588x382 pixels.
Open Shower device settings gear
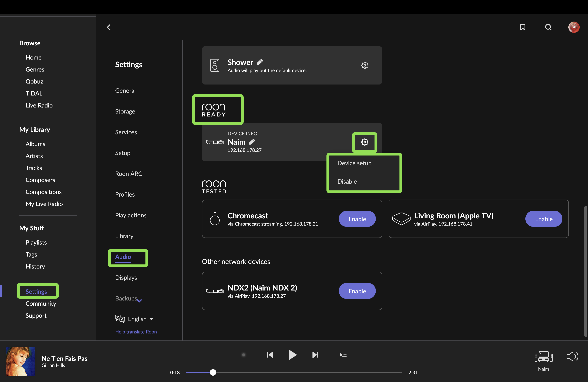pos(365,65)
